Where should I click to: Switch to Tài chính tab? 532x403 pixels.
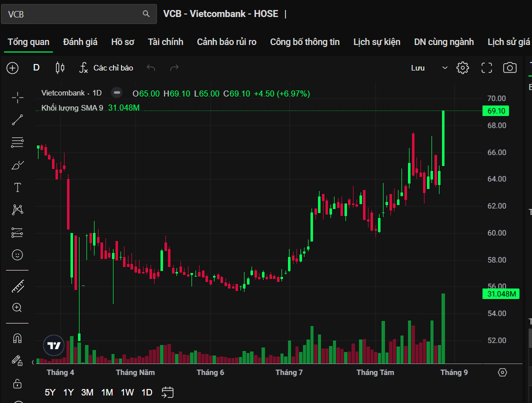coord(165,42)
